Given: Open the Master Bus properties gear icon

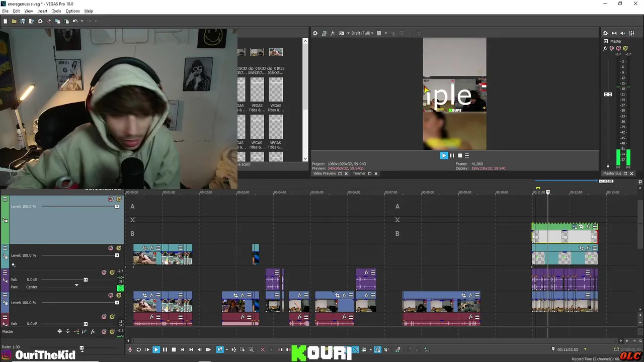Looking at the screenshot, I should [x=606, y=33].
